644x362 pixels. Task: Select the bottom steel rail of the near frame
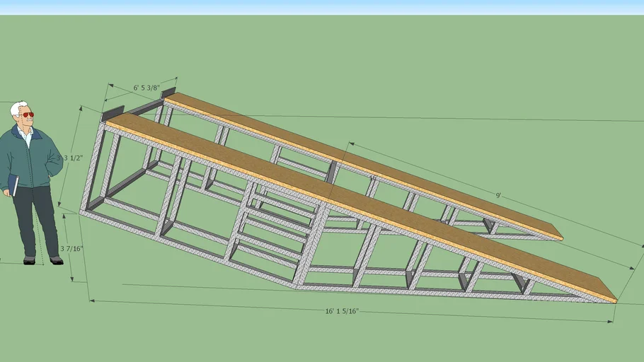[x=184, y=246]
